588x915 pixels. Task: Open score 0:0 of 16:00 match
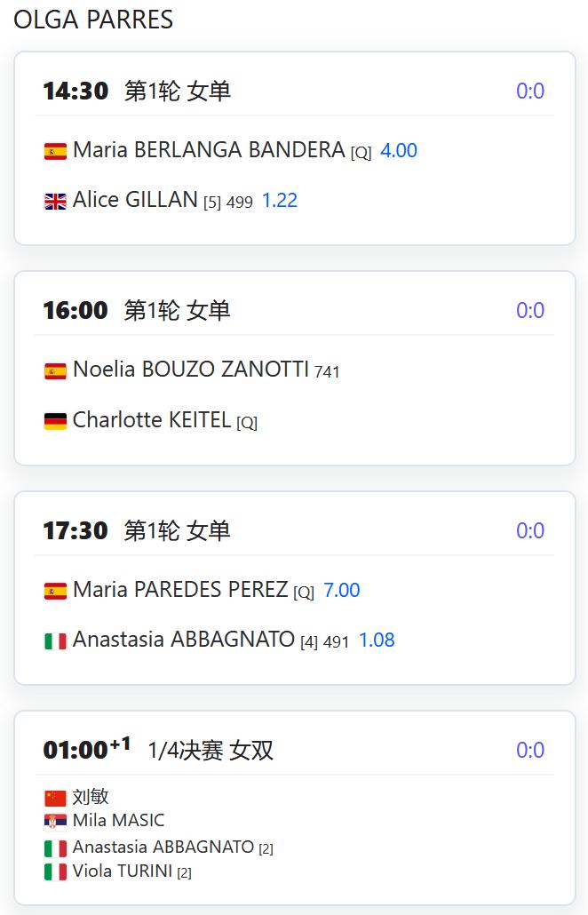530,310
